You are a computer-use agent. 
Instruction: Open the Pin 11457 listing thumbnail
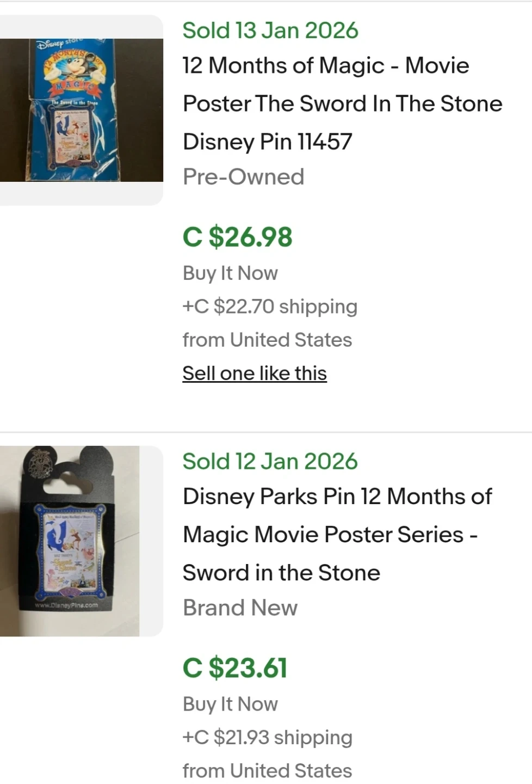(82, 110)
